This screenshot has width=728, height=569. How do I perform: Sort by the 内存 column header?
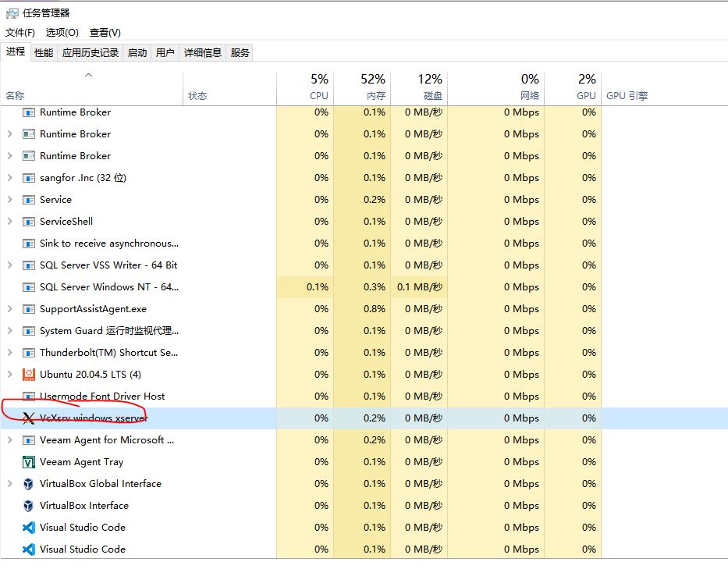(x=362, y=89)
